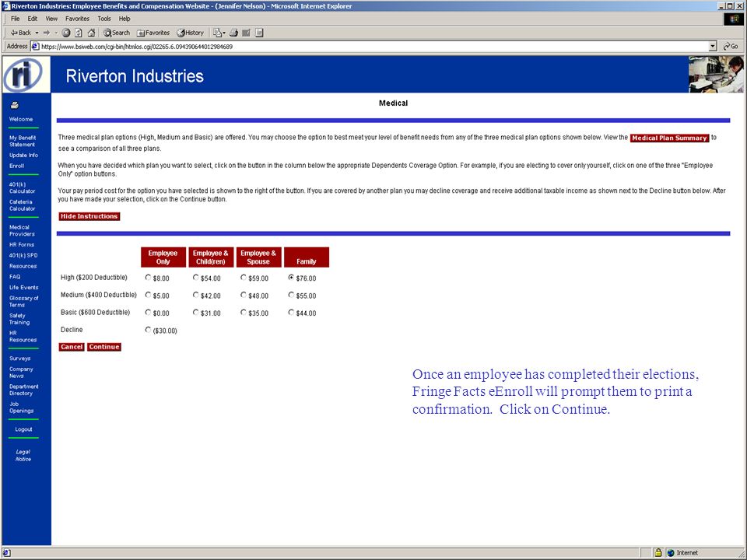This screenshot has width=747, height=560.
Task: Open the Mail icon dropdown arrow
Action: click(224, 33)
